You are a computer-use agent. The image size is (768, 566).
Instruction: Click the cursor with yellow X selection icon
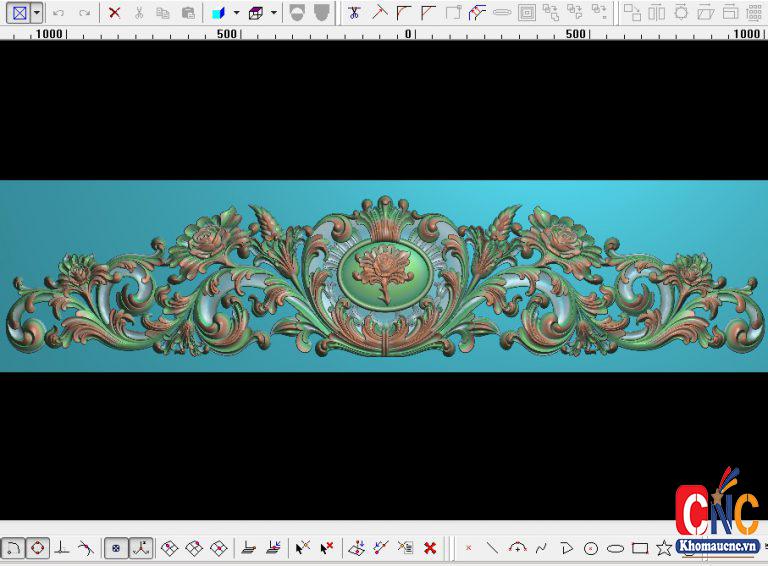click(303, 548)
